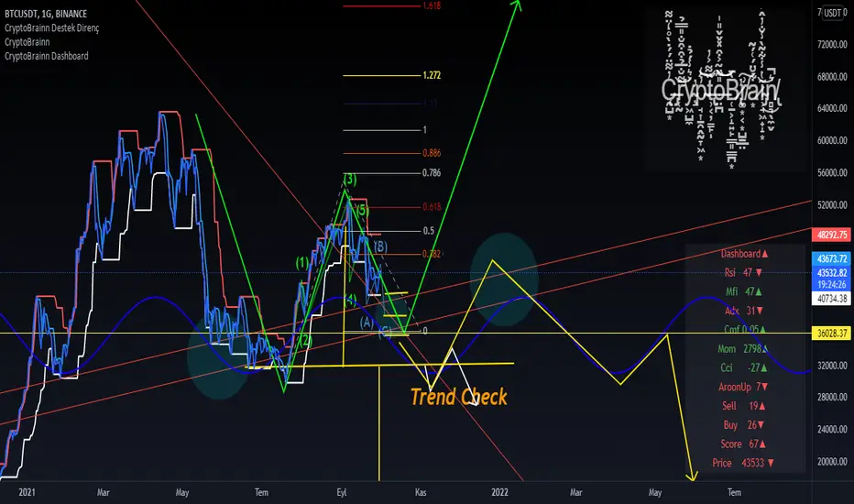Click the Kas label on time axis
This screenshot has height=504, width=854.
pos(421,492)
